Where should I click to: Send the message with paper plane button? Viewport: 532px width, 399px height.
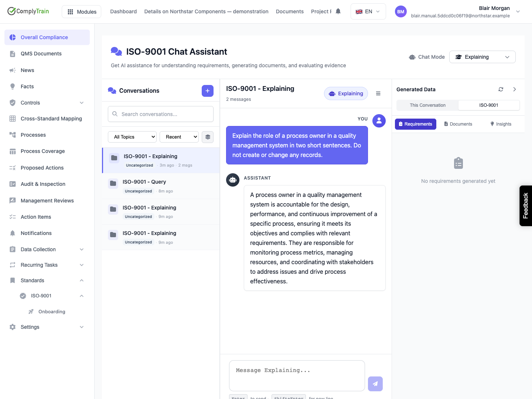click(x=375, y=384)
